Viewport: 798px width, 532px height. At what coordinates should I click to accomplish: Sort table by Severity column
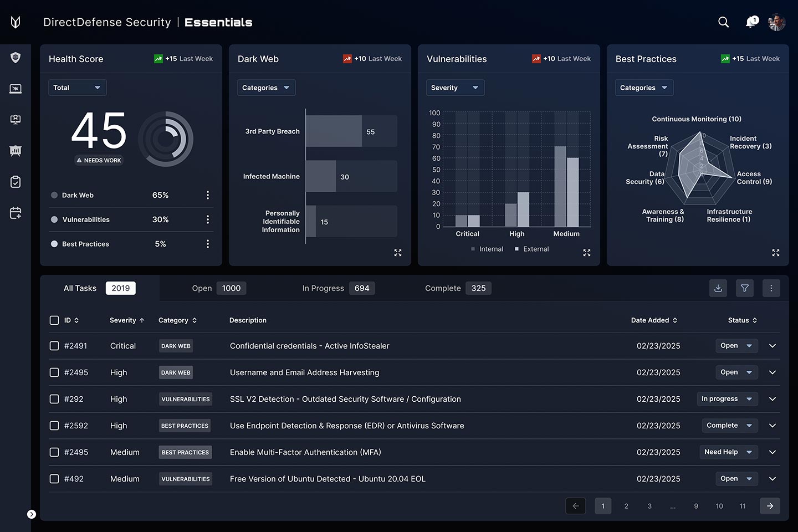(x=127, y=320)
